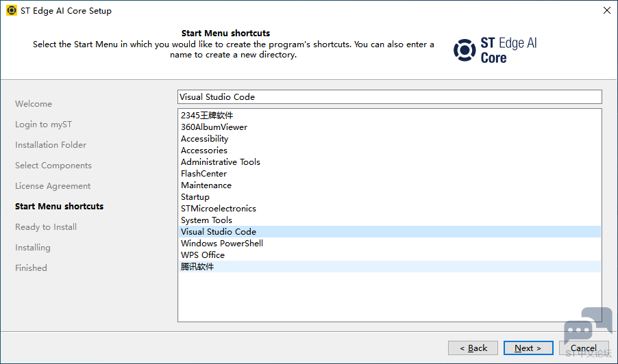Choose STMicroelectronics from the list
The width and height of the screenshot is (618, 364).
389,208
